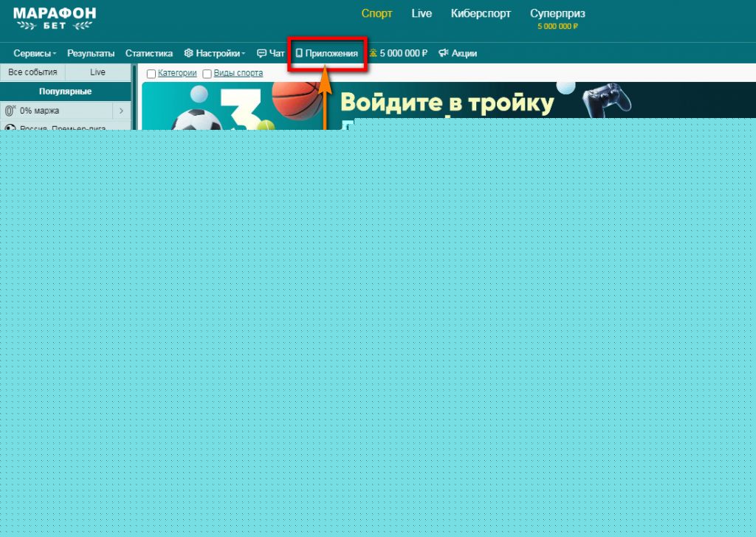Open Акции promotions megaphone item
Viewport: 756px width, 537px height.
pyautogui.click(x=458, y=53)
